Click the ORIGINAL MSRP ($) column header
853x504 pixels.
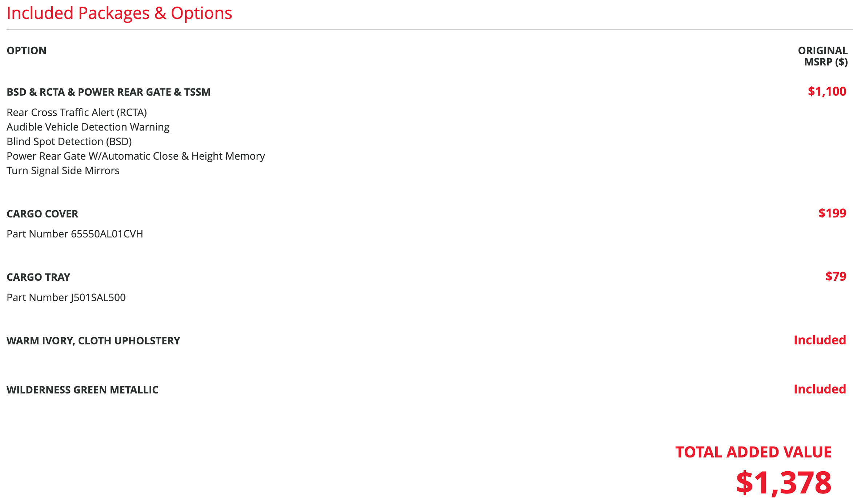point(823,56)
